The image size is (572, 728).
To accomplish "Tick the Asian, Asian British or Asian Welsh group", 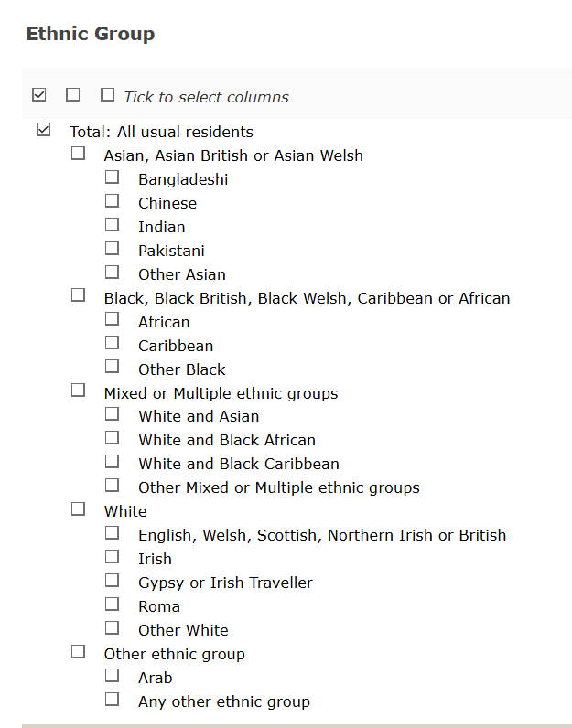I will (78, 154).
